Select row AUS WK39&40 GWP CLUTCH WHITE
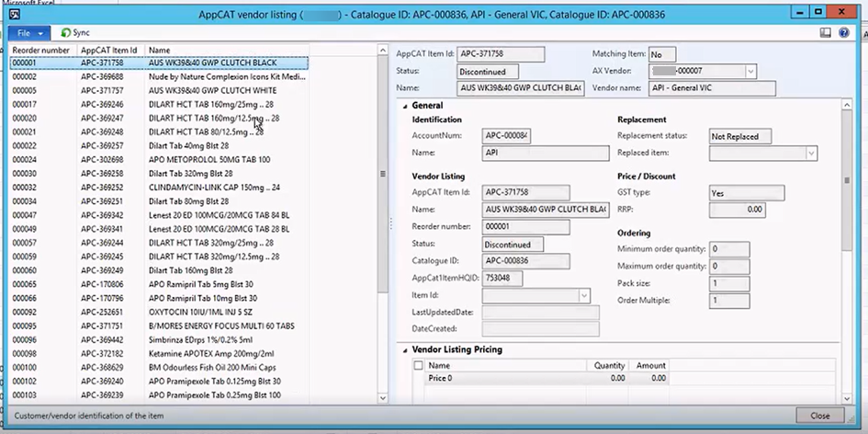This screenshot has height=434, width=868. click(158, 90)
